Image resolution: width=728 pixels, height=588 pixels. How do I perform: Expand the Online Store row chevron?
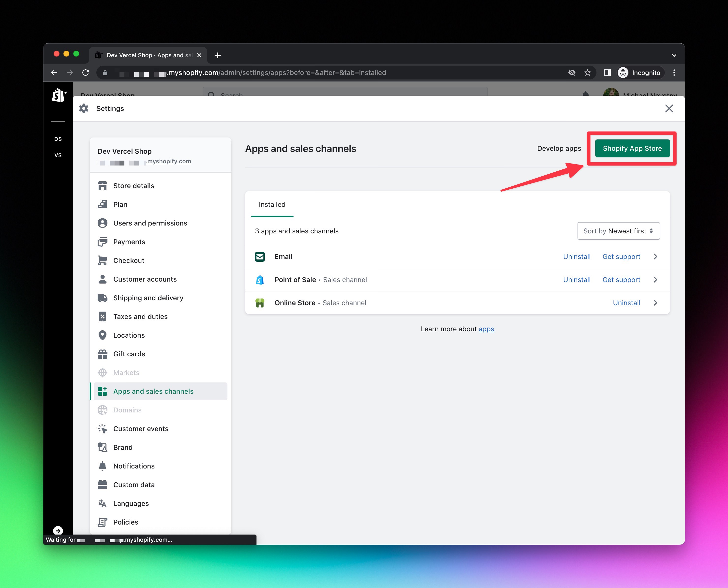tap(655, 303)
